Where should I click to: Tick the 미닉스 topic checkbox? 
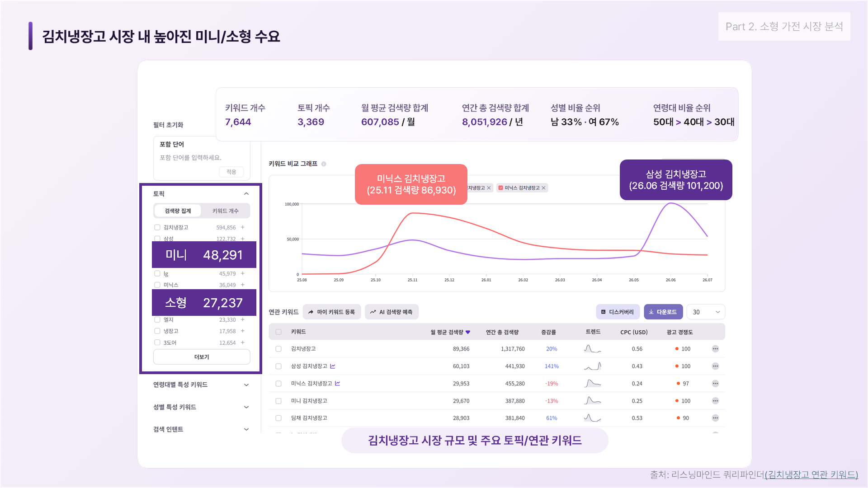point(157,285)
